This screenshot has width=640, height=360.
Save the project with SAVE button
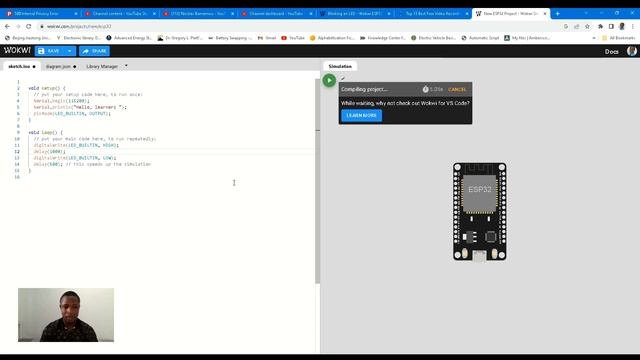pos(49,51)
